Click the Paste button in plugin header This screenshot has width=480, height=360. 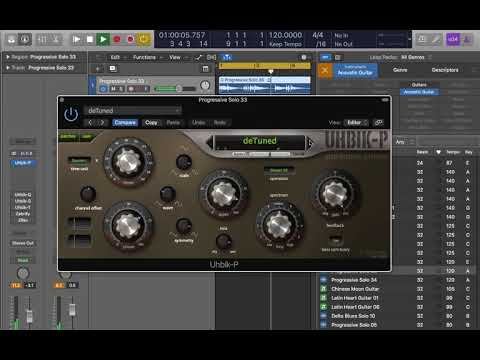[x=173, y=123]
